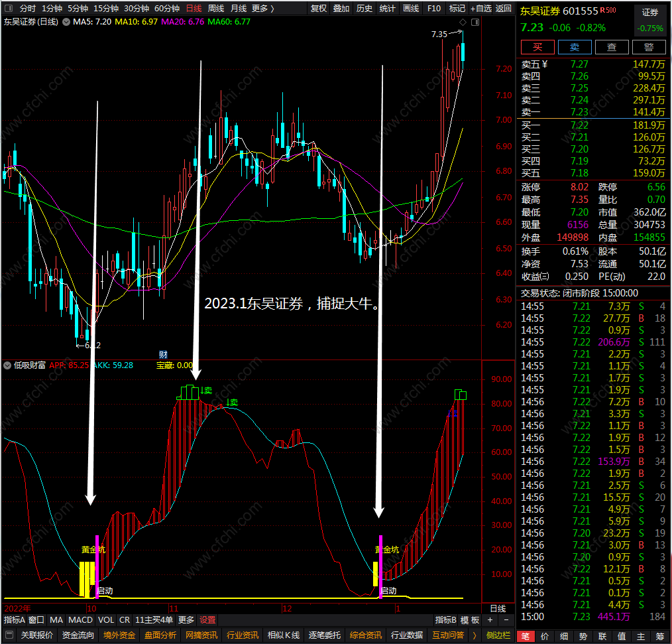Image resolution: width=672 pixels, height=644 pixels.
Task: Click the panel toggle icon before 分时
Action: tap(8, 8)
